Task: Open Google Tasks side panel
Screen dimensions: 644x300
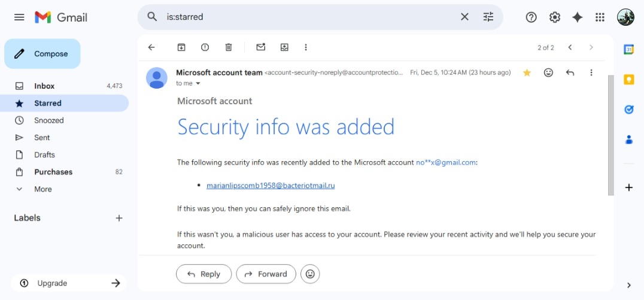Action: coord(629,110)
